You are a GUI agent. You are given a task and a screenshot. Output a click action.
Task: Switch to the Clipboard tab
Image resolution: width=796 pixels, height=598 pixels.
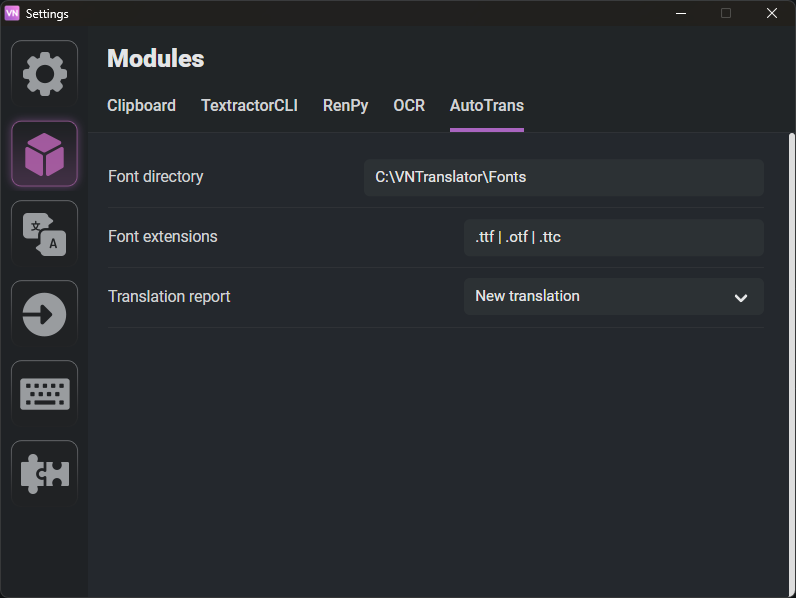[141, 106]
